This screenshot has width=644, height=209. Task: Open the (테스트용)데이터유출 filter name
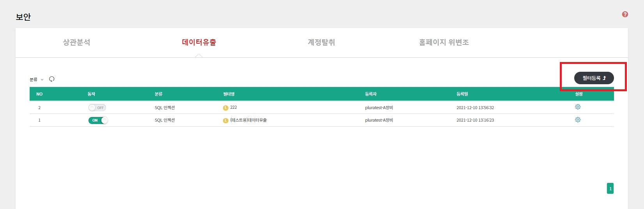pos(248,120)
